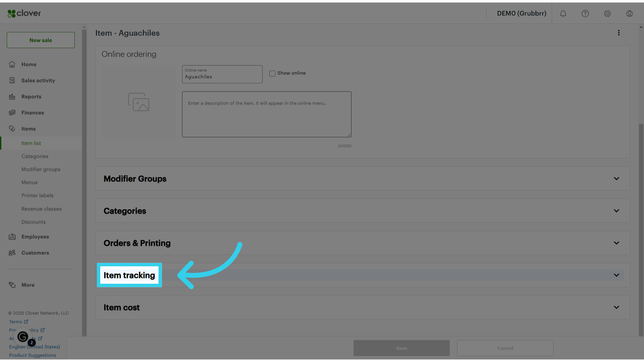Open Menus in sidebar

30,182
